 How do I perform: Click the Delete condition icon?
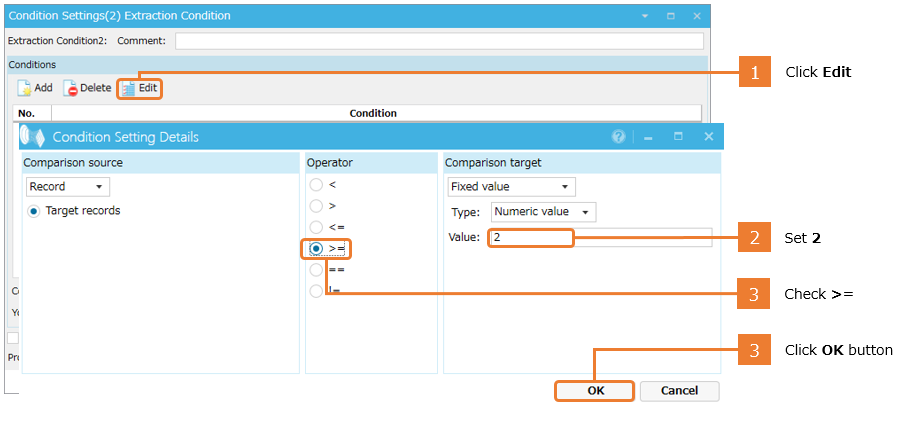pyautogui.click(x=71, y=88)
